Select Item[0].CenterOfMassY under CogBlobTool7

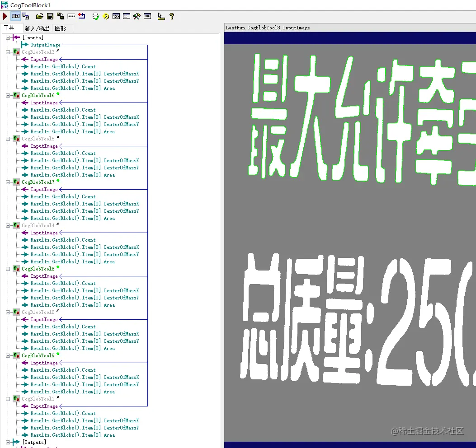click(x=85, y=211)
